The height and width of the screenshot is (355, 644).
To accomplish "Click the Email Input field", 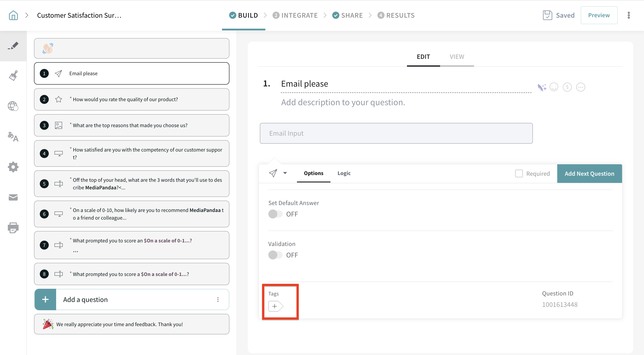I will [396, 133].
